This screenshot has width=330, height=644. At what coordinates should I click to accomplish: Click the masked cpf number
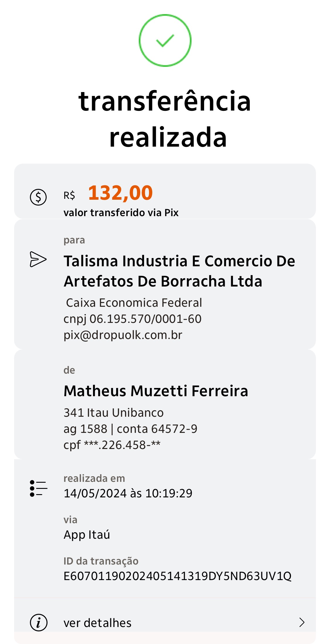[112, 445]
